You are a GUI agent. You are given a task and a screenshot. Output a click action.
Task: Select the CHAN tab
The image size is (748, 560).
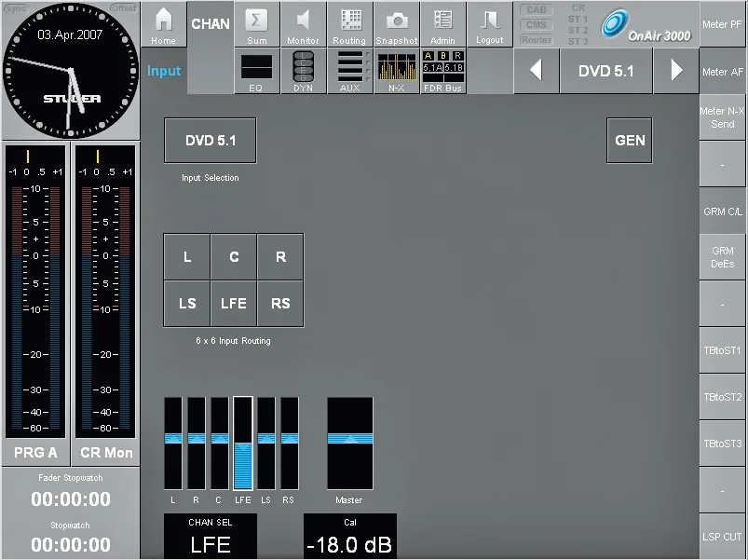(x=210, y=24)
